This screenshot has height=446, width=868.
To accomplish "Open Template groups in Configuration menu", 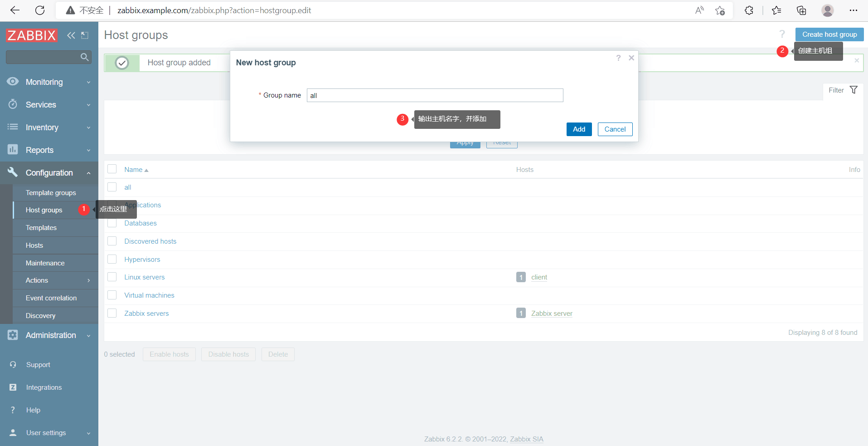I will click(51, 193).
